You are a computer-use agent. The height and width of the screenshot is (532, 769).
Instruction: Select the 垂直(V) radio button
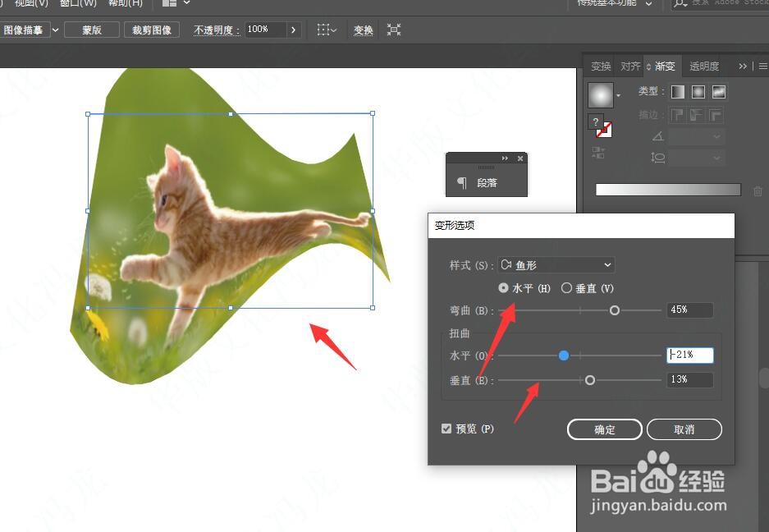tap(567, 287)
